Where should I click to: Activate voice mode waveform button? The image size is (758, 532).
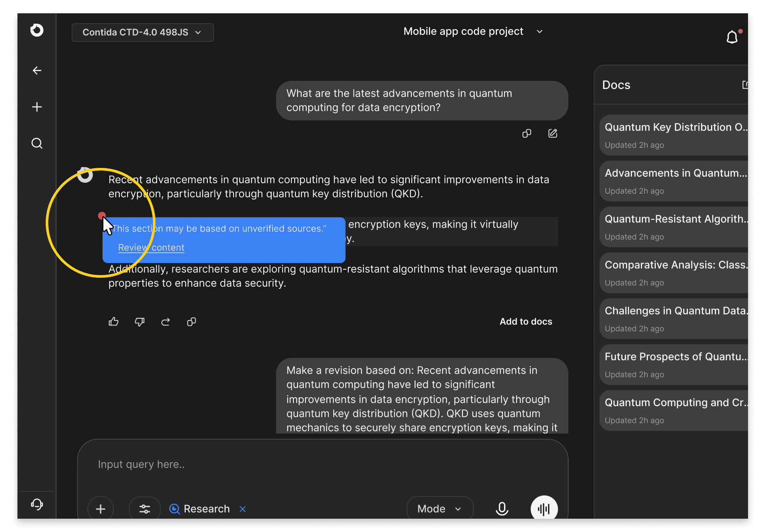click(x=544, y=508)
